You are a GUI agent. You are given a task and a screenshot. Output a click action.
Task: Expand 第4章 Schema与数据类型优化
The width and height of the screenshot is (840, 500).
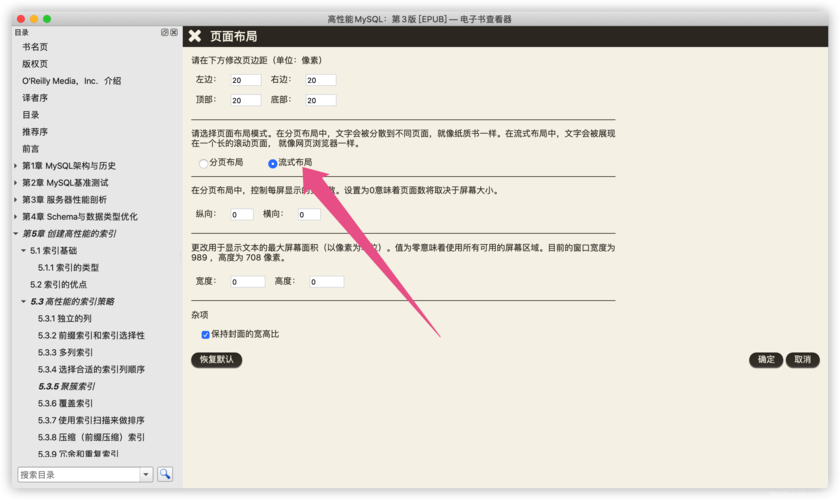(16, 217)
